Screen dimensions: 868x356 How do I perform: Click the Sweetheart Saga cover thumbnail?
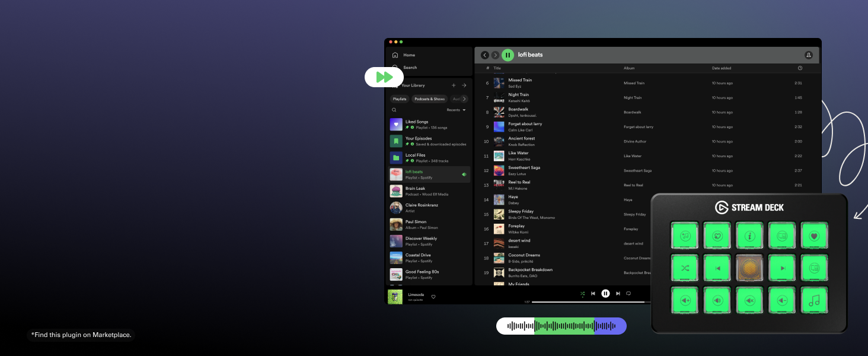click(499, 170)
